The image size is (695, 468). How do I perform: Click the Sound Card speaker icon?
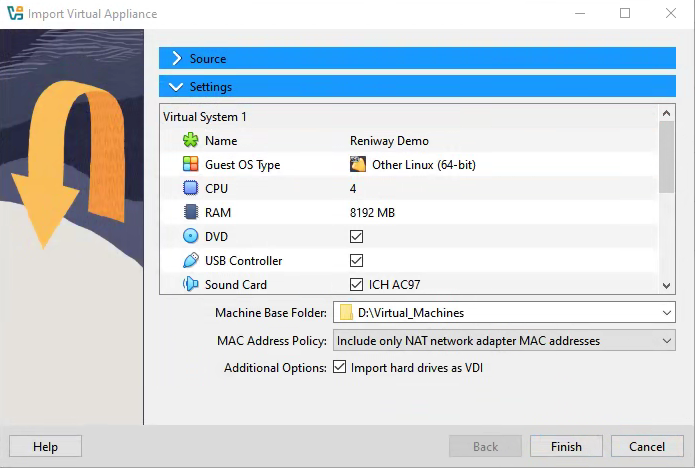(x=191, y=284)
